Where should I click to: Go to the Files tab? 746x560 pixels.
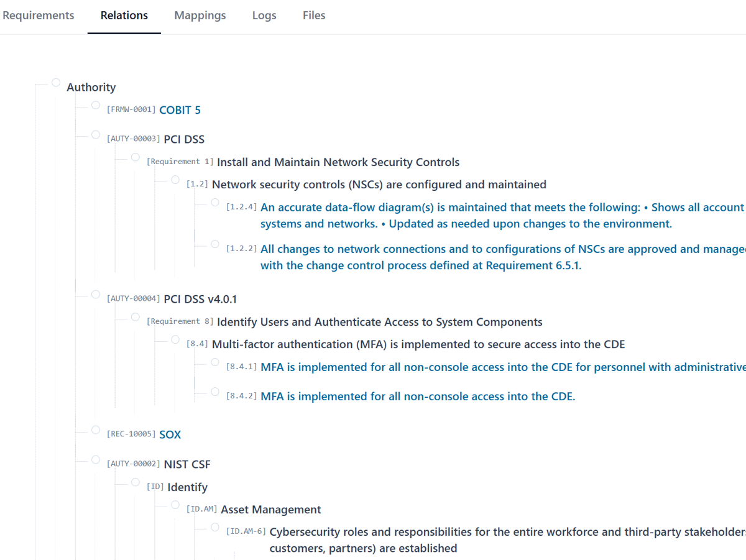coord(314,16)
